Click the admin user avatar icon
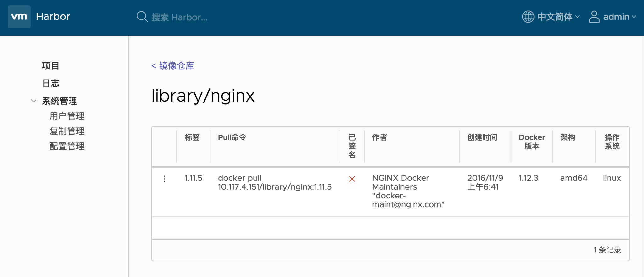Viewport: 644px width, 277px height. pos(594,17)
